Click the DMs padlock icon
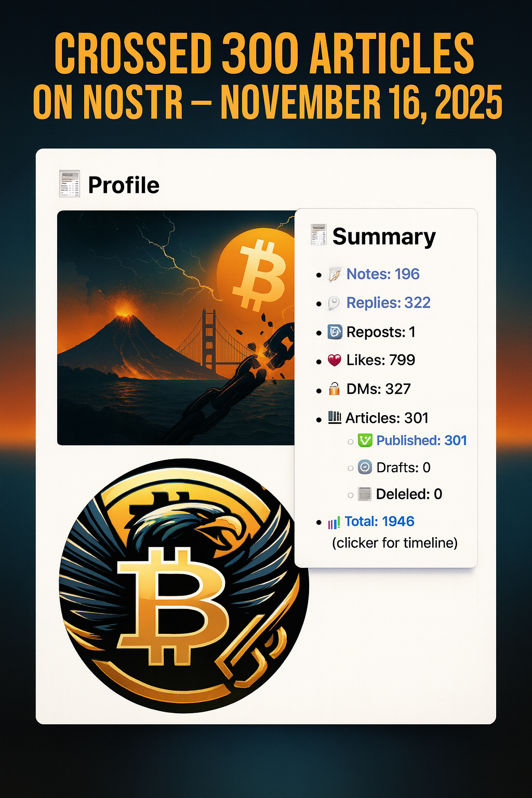Image resolution: width=532 pixels, height=798 pixels. point(335,388)
